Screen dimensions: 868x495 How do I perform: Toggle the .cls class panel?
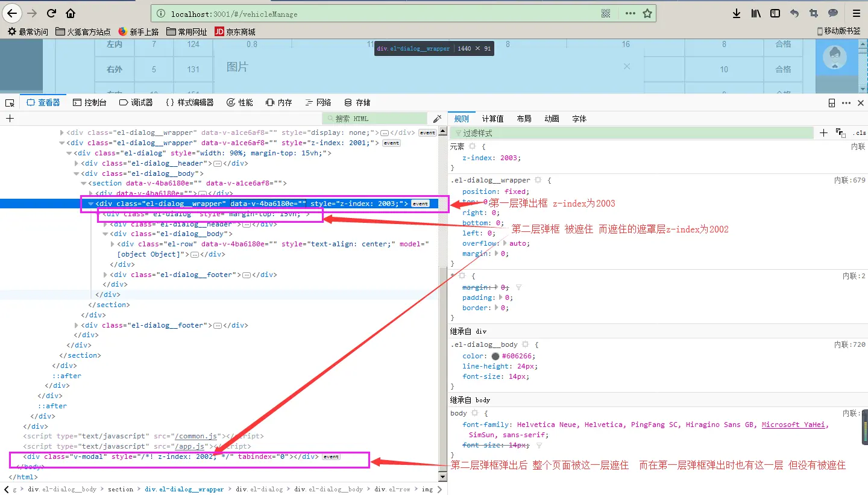click(x=859, y=133)
